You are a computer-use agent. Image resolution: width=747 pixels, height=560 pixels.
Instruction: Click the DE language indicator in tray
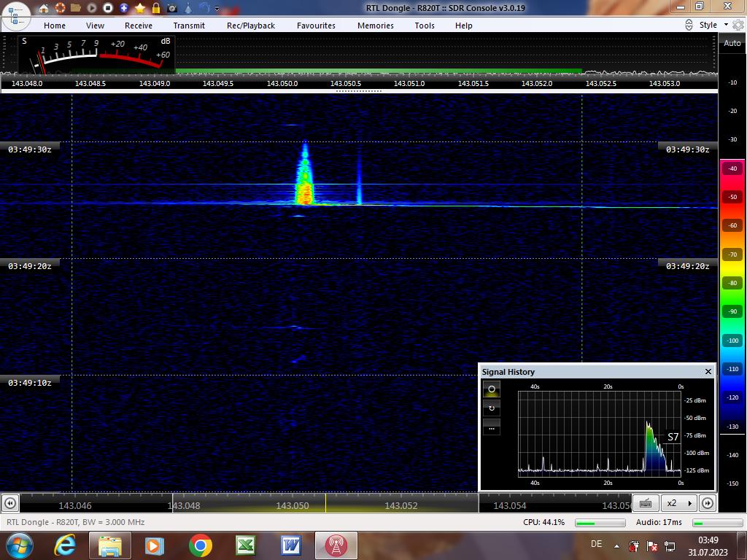point(596,544)
